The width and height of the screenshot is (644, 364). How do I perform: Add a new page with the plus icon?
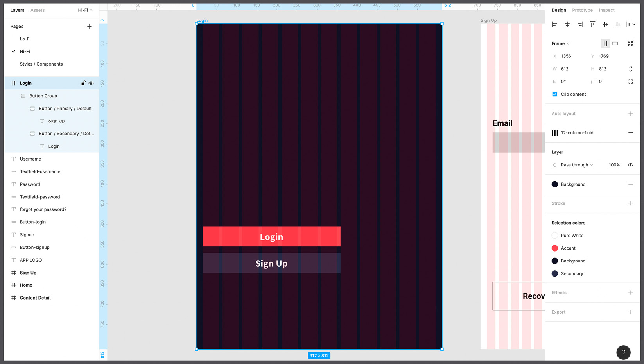tap(90, 26)
